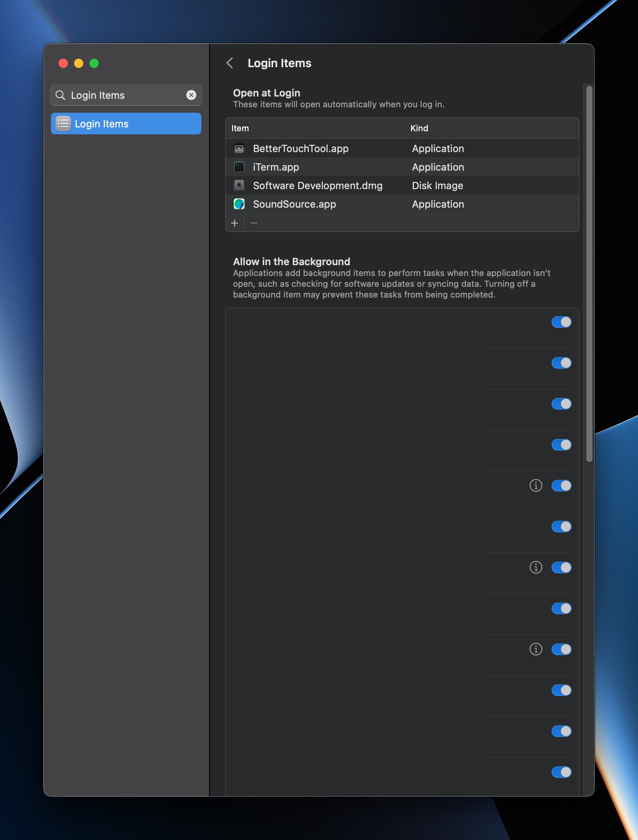This screenshot has height=840, width=638.
Task: Remove a login item with the minus button
Action: tap(254, 223)
